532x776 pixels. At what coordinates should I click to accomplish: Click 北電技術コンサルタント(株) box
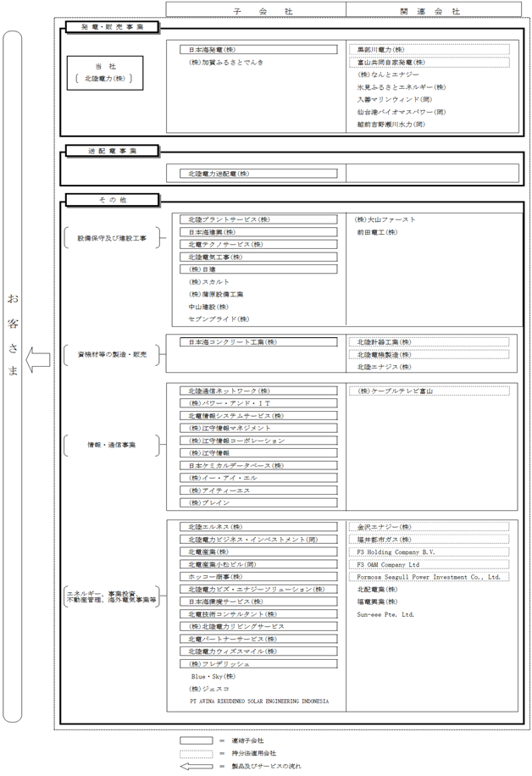(258, 614)
